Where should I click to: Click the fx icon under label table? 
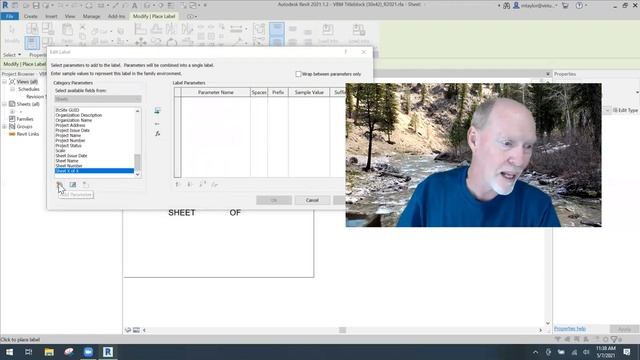pyautogui.click(x=214, y=184)
